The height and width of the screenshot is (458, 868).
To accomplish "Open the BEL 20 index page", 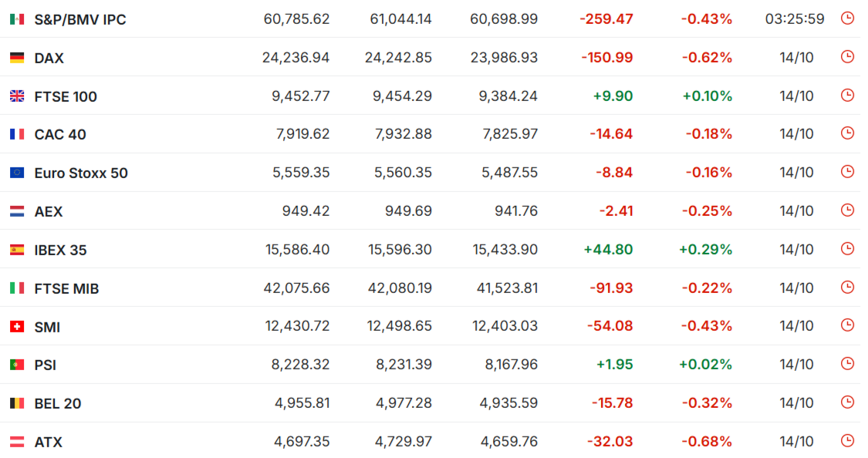I will pyautogui.click(x=58, y=403).
